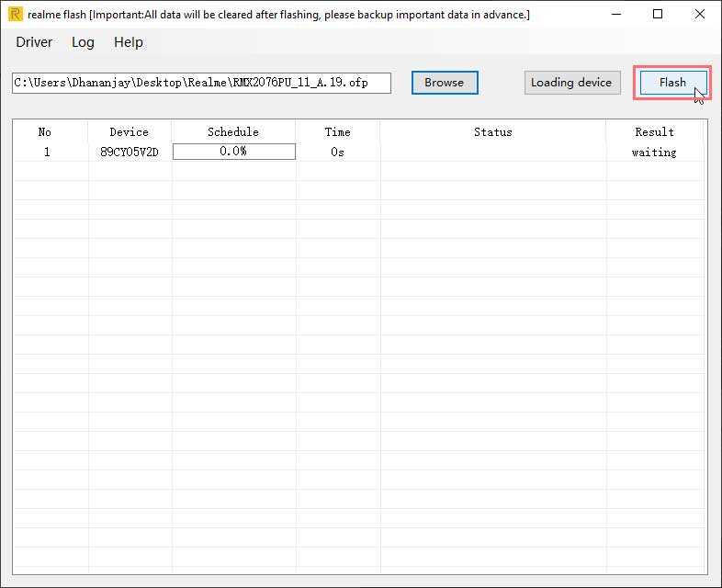This screenshot has height=588, width=722.
Task: Click the firmware file path field
Action: point(201,83)
